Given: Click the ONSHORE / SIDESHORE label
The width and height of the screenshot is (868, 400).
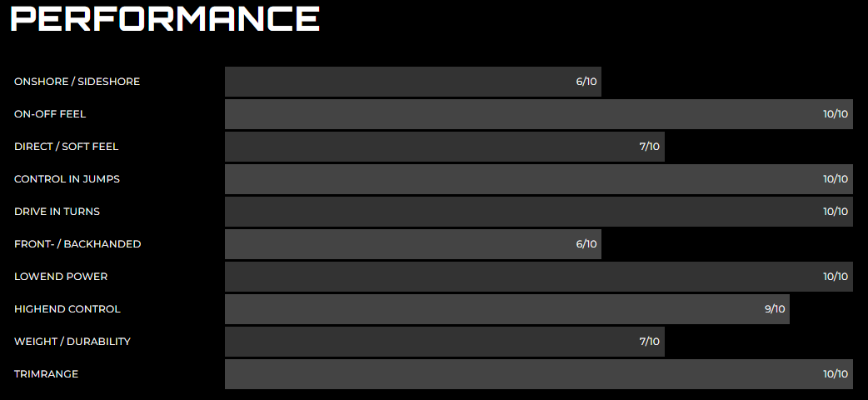Looking at the screenshot, I should click(x=77, y=82).
